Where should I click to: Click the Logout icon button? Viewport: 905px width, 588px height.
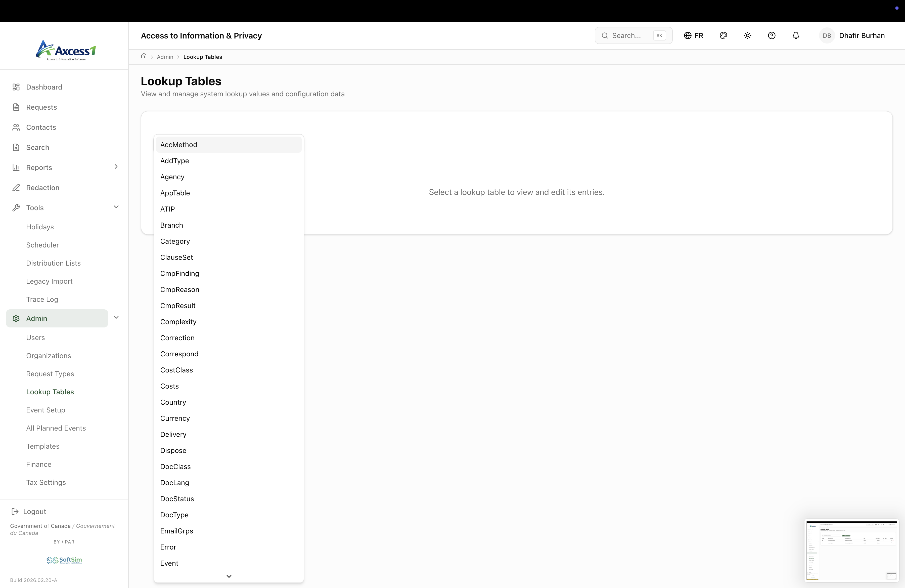click(15, 512)
